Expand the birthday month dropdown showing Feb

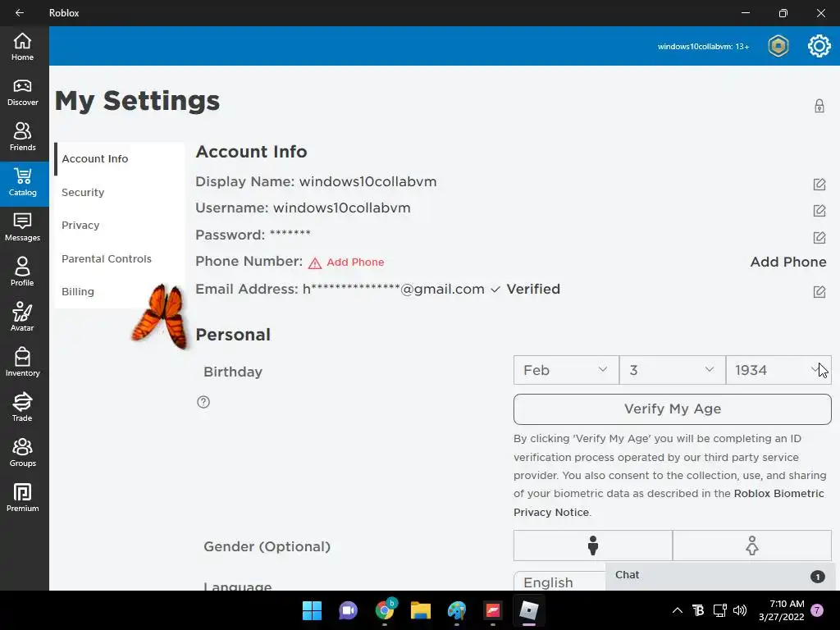[x=566, y=370]
